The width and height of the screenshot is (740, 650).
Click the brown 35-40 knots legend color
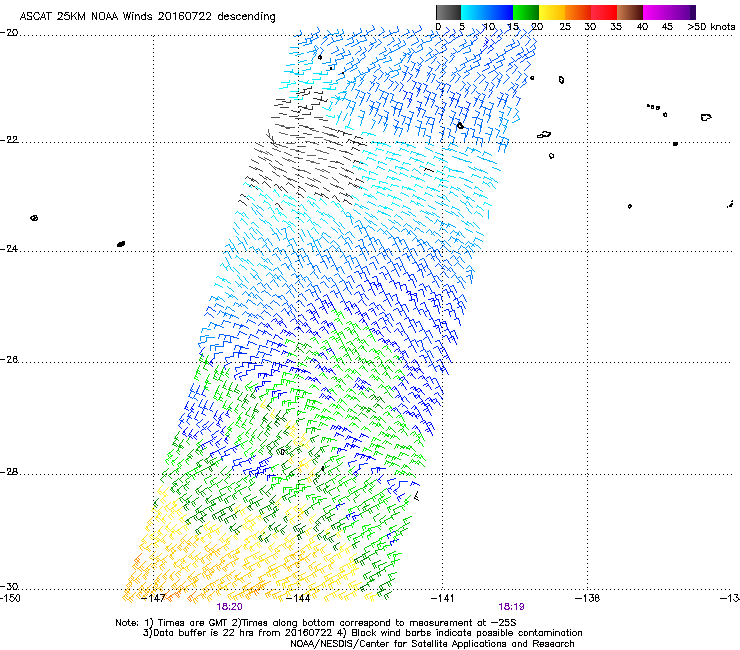pos(630,12)
